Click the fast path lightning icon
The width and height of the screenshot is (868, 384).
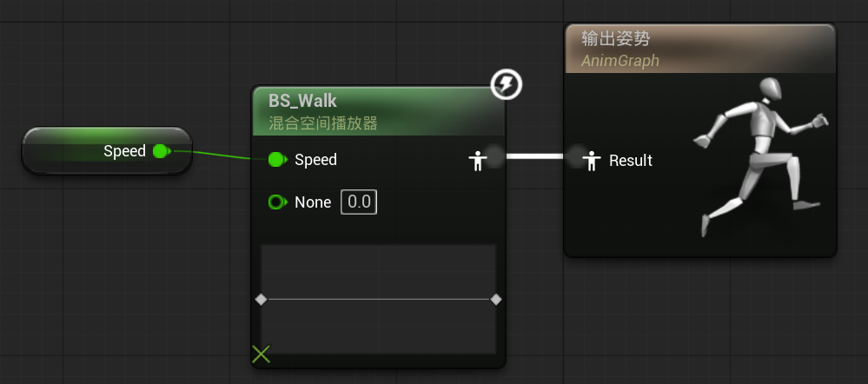[x=507, y=84]
